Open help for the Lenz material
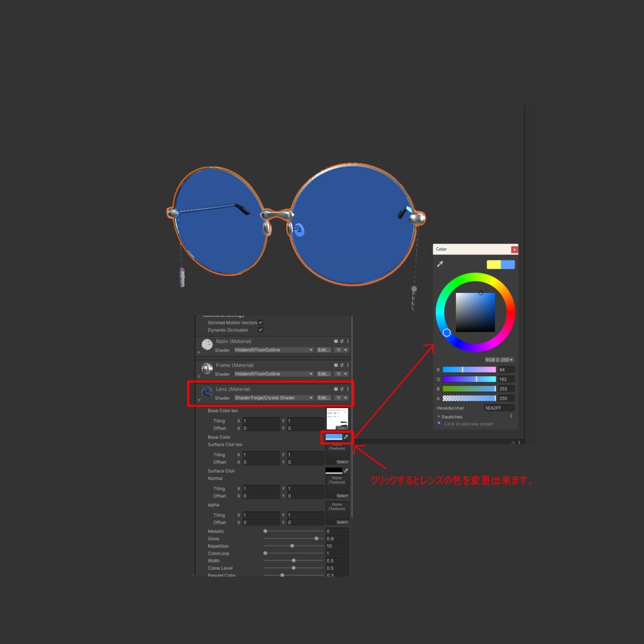Image resolution: width=644 pixels, height=644 pixels. 336,389
